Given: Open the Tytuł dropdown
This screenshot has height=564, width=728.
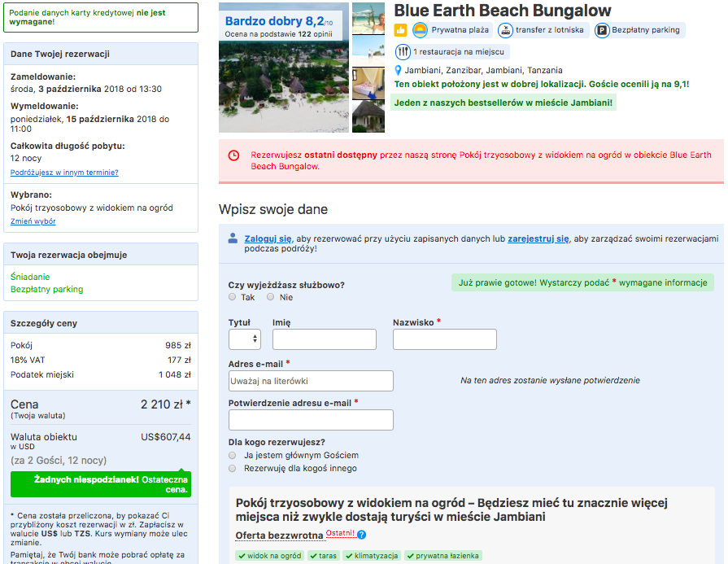Looking at the screenshot, I should click(245, 339).
